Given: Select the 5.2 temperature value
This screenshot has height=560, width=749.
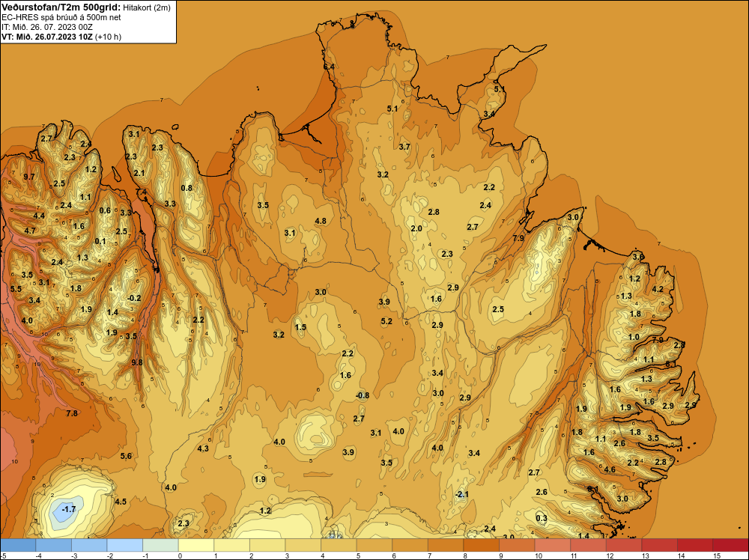Looking at the screenshot, I should point(386,321).
